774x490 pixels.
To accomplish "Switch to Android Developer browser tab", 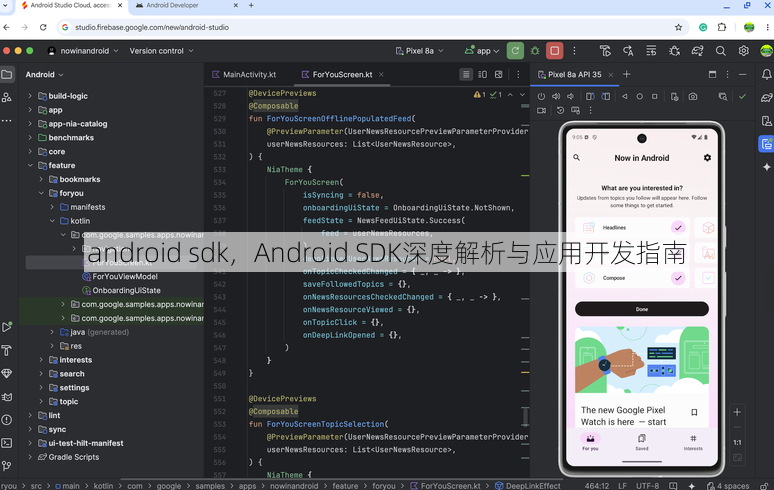I will [x=172, y=5].
